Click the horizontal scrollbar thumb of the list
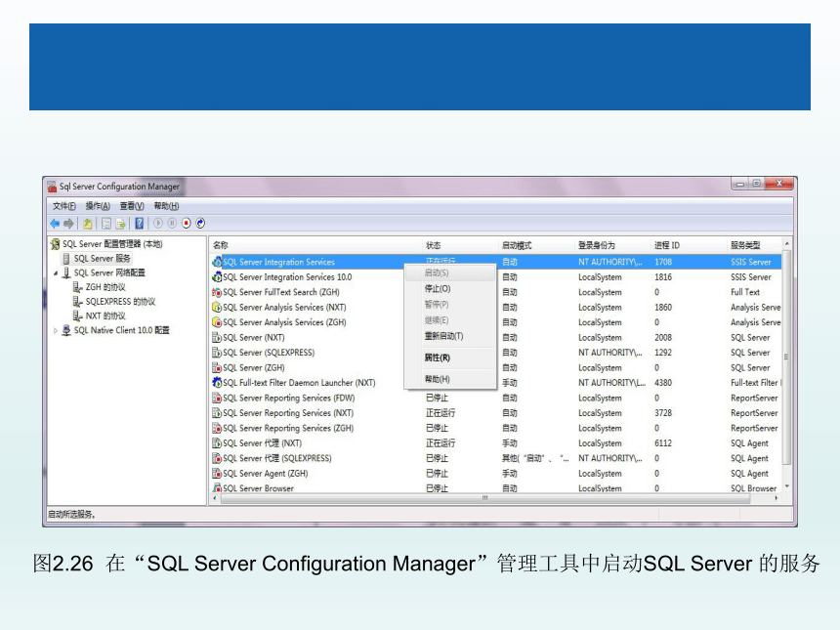 click(x=484, y=498)
